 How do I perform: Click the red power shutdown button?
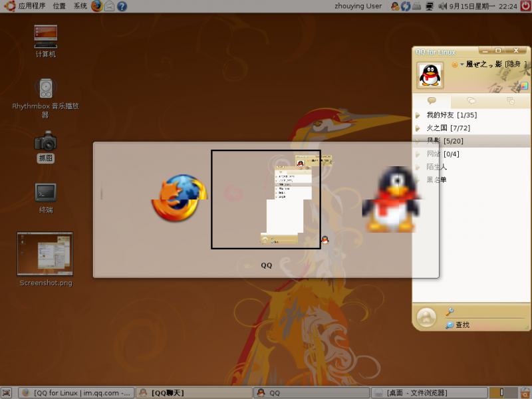(525, 6)
